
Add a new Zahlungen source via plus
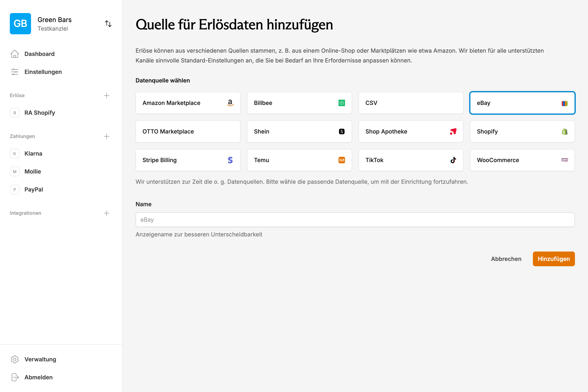pyautogui.click(x=107, y=136)
